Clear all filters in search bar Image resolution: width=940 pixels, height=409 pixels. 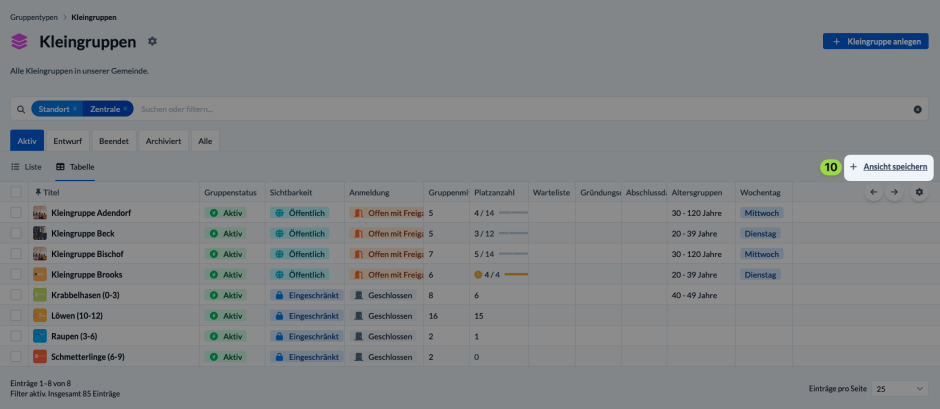tap(917, 109)
